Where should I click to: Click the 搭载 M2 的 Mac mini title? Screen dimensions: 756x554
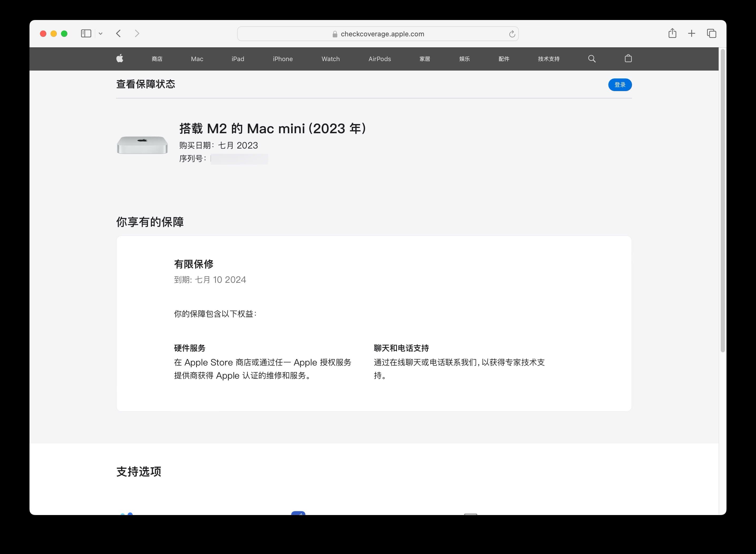[272, 128]
